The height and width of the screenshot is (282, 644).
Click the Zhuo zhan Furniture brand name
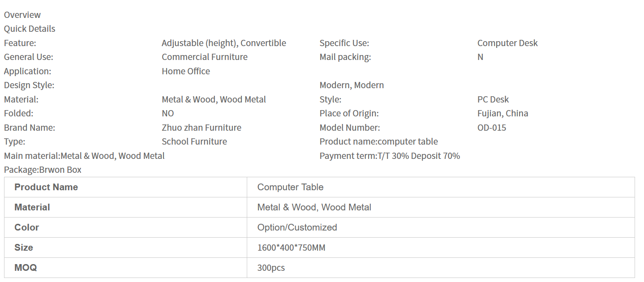coord(201,128)
